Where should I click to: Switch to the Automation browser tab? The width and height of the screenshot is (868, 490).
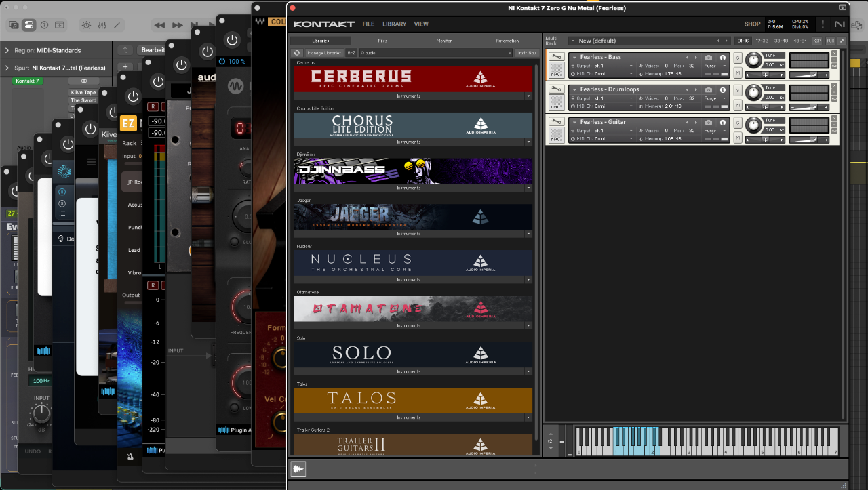(507, 41)
